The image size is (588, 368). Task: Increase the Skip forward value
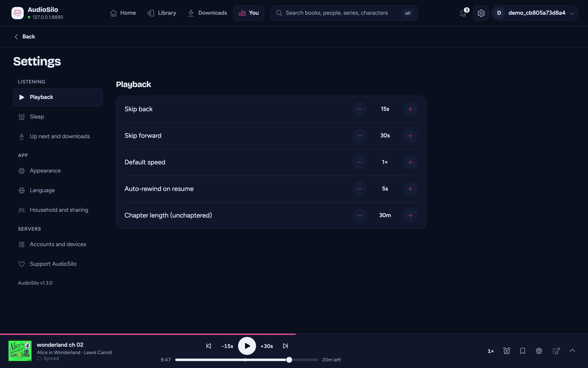click(x=410, y=136)
